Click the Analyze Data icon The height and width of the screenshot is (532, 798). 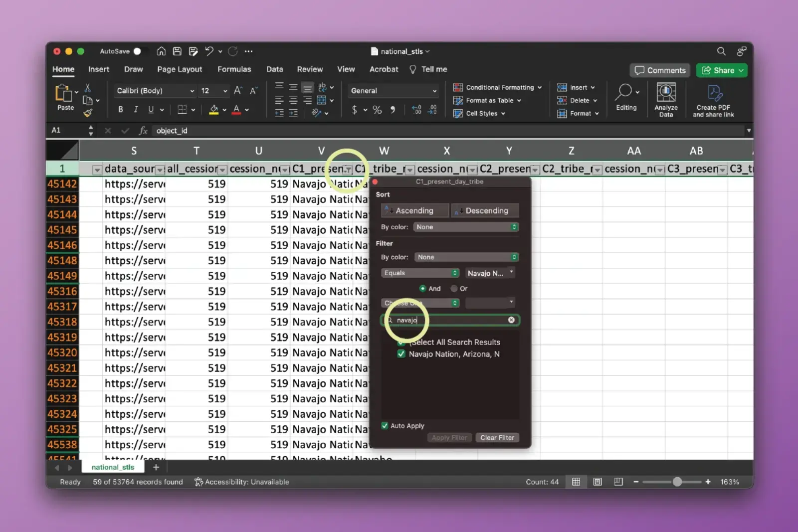(666, 93)
